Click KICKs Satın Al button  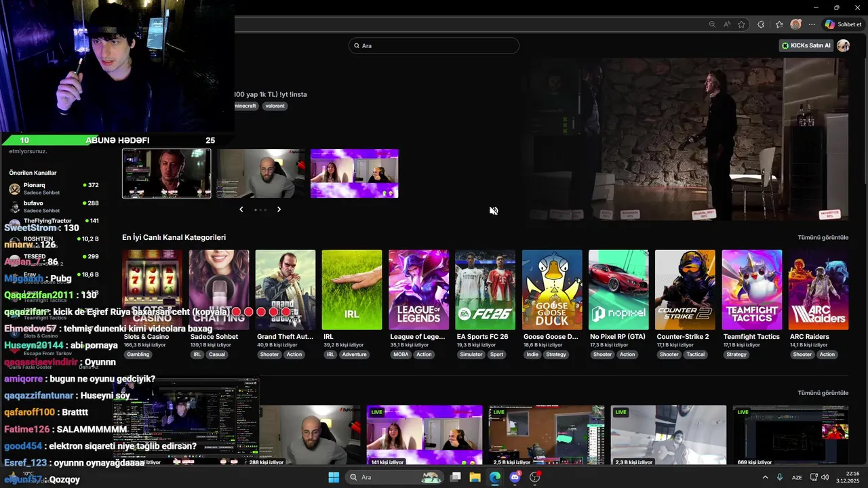pyautogui.click(x=806, y=45)
